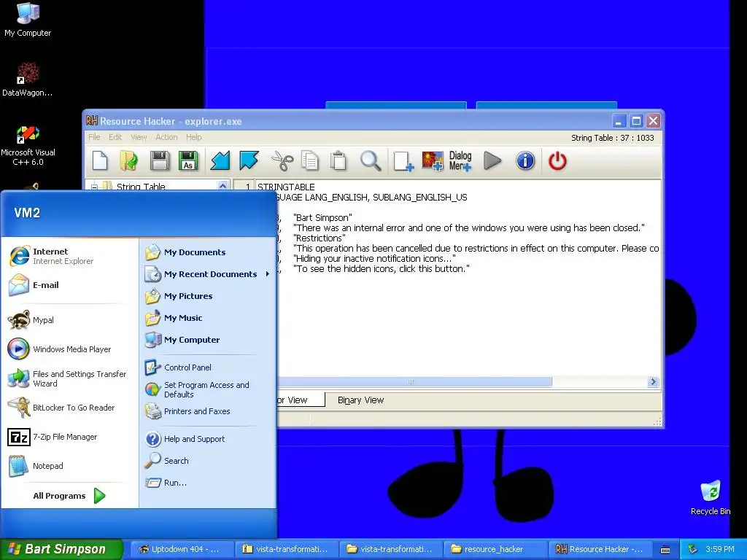Screen dimensions: 747x560
Task: Open Control Panel from the Start menu
Action: [208, 367]
